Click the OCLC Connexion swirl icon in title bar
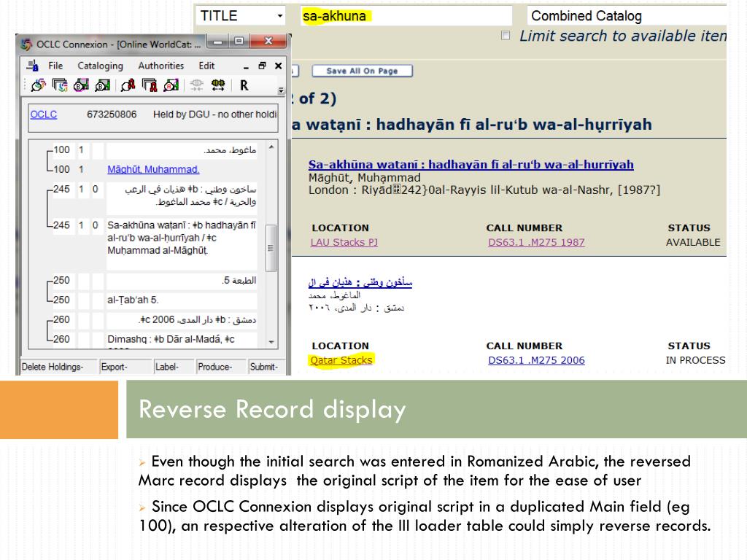This screenshot has height=560, width=747. point(26,44)
